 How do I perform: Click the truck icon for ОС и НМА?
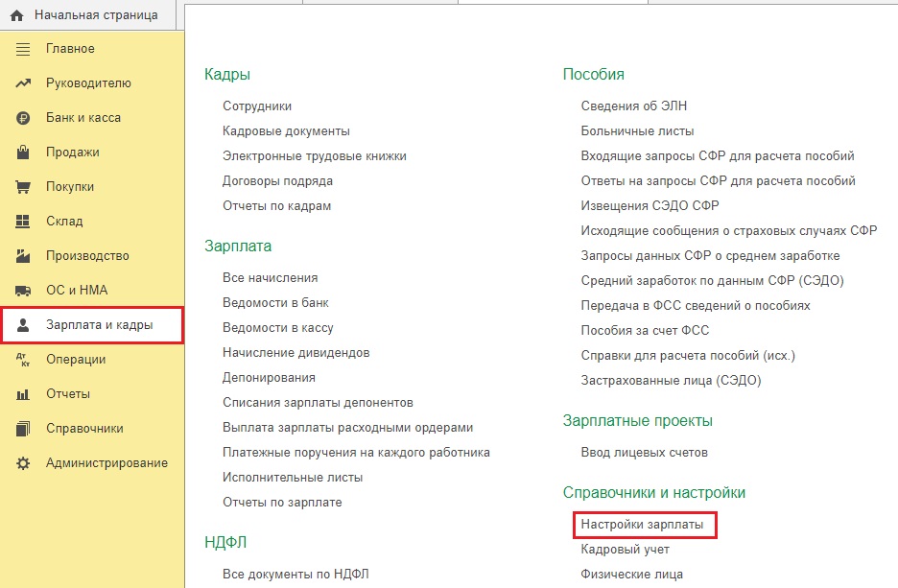(x=23, y=291)
